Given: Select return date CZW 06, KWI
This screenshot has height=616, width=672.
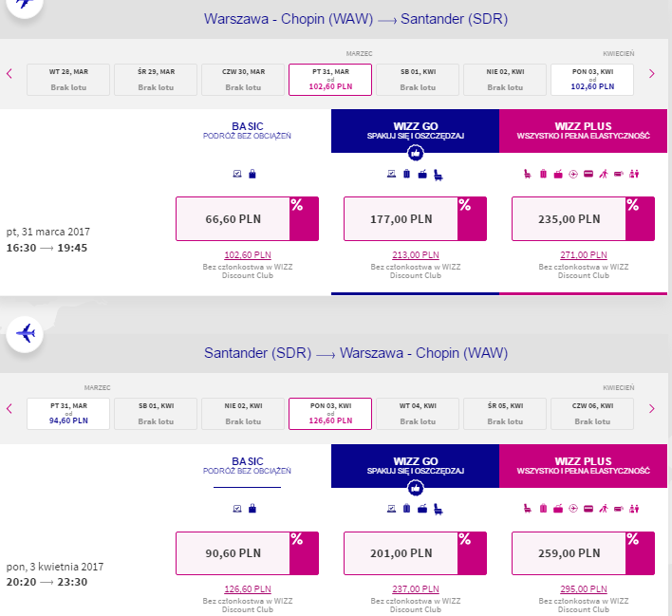Looking at the screenshot, I should tap(592, 414).
